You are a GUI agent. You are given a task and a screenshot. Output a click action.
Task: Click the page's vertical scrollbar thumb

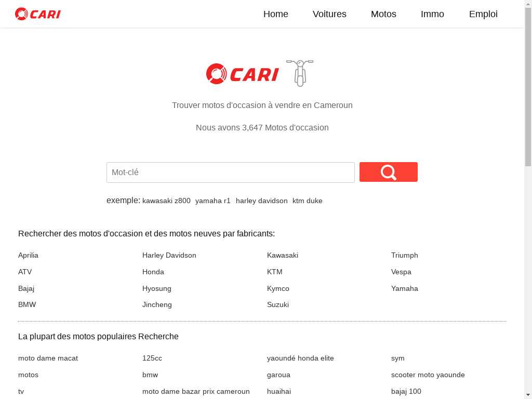528,87
